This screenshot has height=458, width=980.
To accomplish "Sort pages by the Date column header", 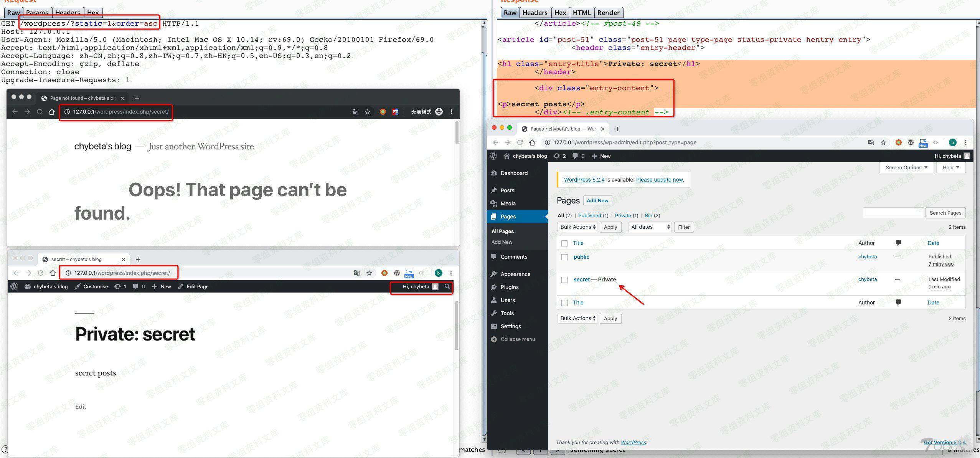I will 933,243.
